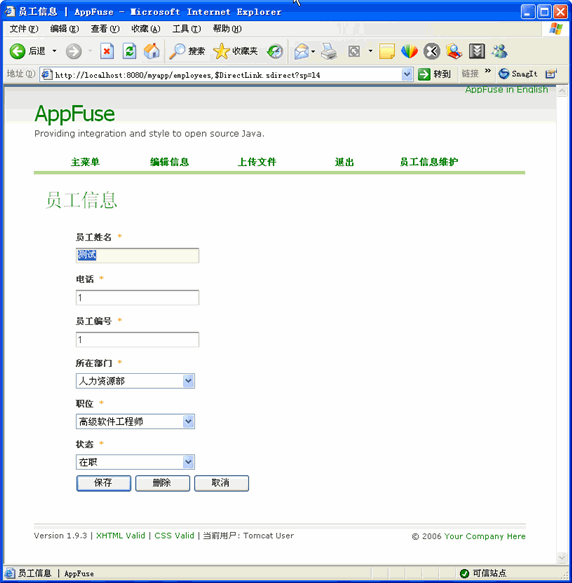Click the icon right of SnagIt
The image size is (572, 583).
551,74
